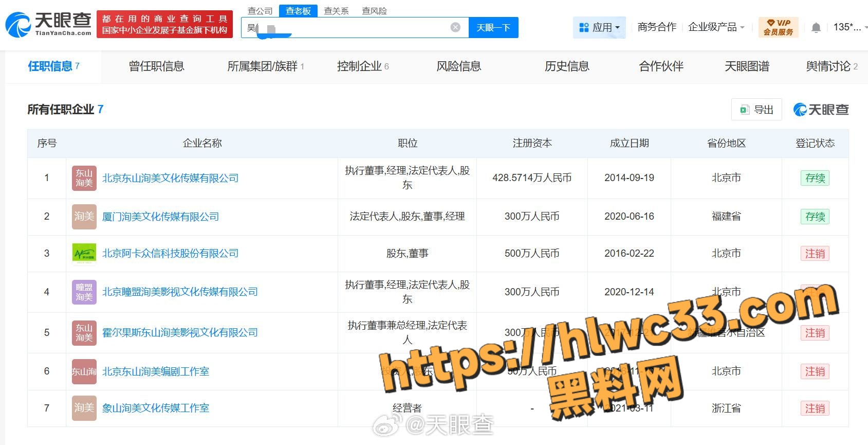Click founding date 2014-09-19
Screen dimensions: 868x445
tap(629, 178)
